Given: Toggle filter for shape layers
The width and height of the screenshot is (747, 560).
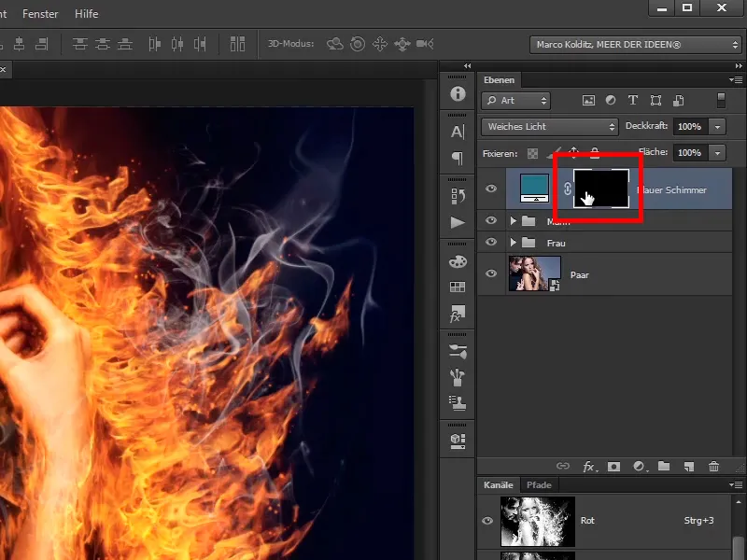Looking at the screenshot, I should click(655, 100).
